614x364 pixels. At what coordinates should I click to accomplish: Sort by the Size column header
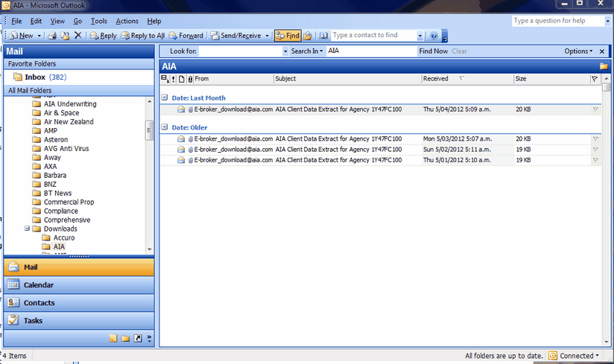[551, 79]
